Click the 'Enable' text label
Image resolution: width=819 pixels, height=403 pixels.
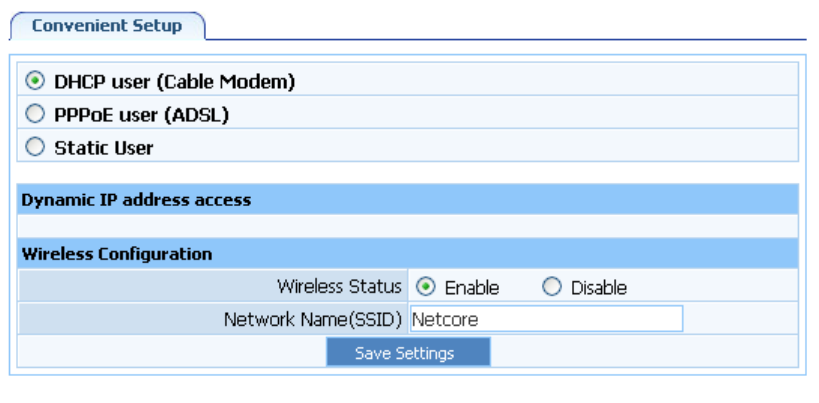[471, 288]
